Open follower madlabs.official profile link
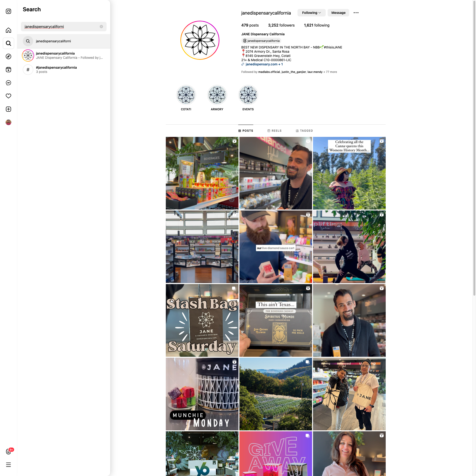Screen dimensions: 476x476 coord(269,72)
